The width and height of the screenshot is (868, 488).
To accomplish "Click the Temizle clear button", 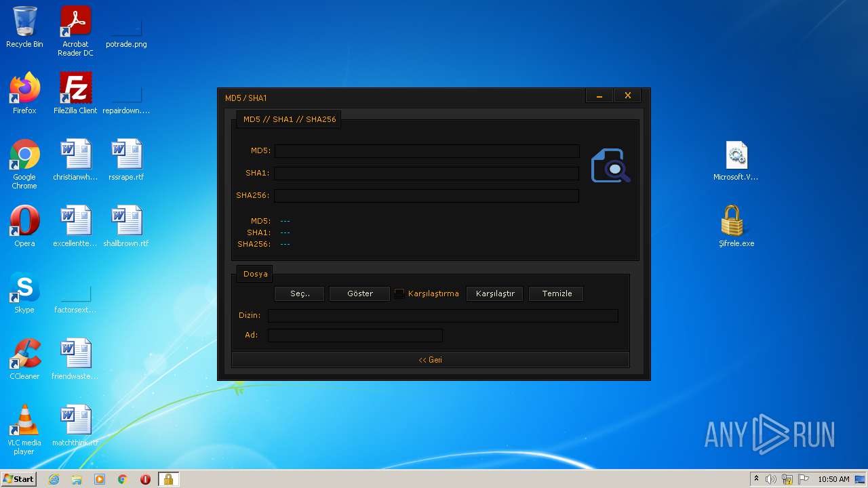I will (x=557, y=293).
